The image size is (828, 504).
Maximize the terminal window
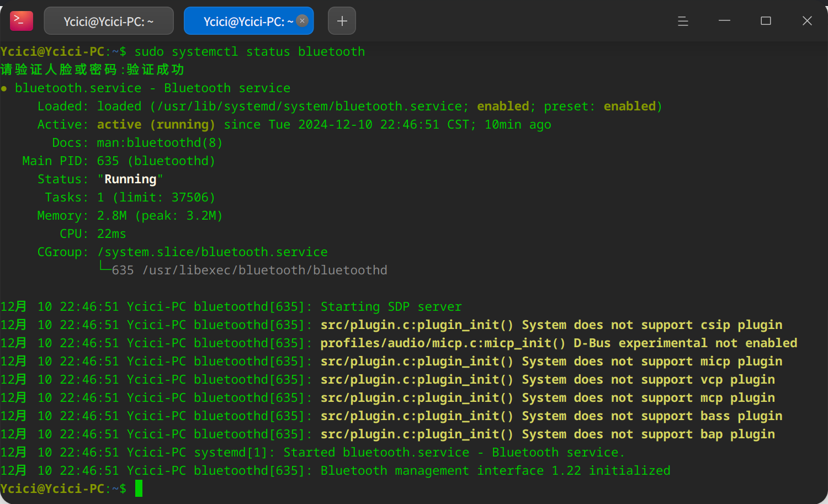766,21
